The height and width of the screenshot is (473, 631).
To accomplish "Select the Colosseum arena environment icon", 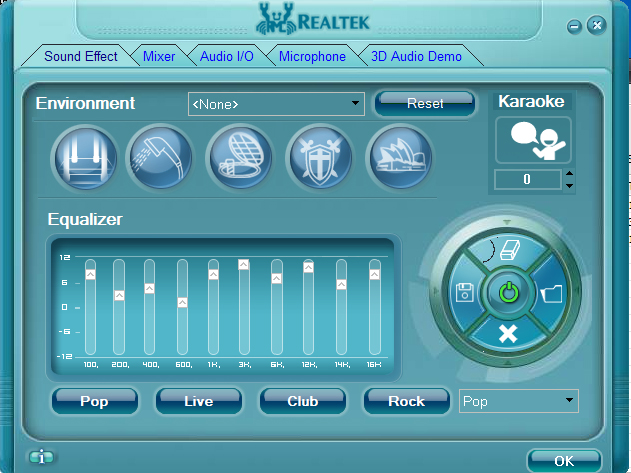I will point(240,158).
